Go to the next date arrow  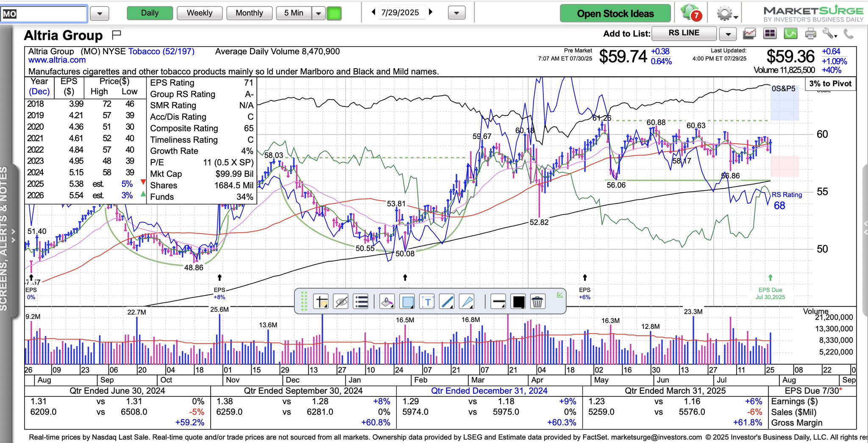[431, 12]
